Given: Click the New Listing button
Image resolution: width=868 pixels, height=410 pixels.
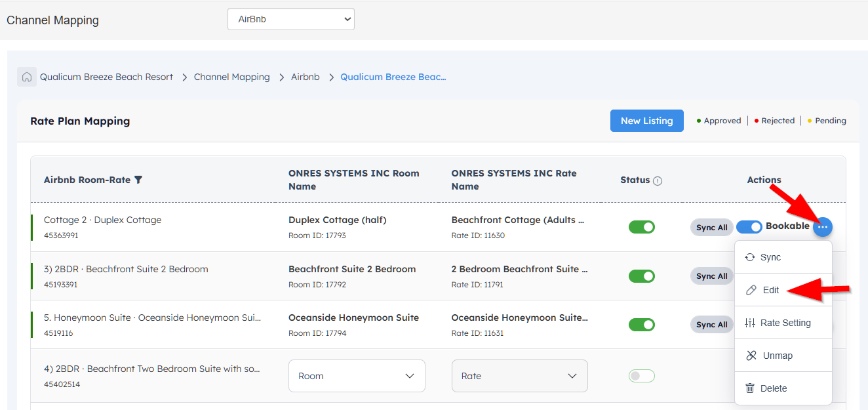Looking at the screenshot, I should point(647,121).
